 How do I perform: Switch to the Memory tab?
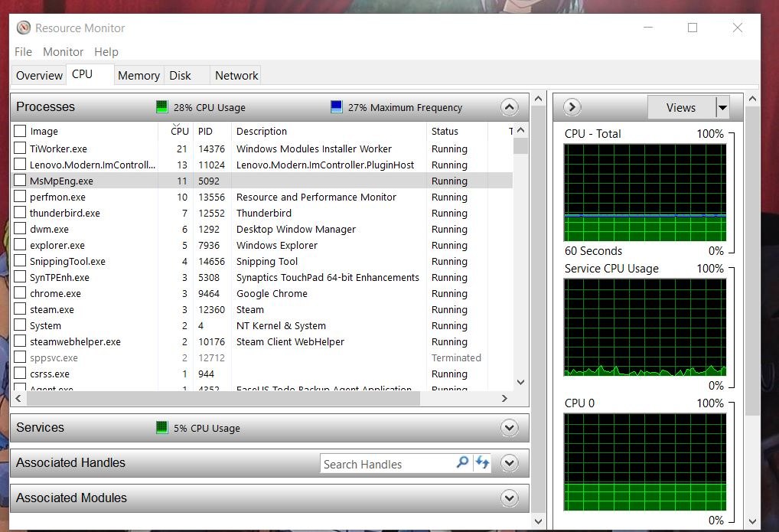tap(139, 76)
